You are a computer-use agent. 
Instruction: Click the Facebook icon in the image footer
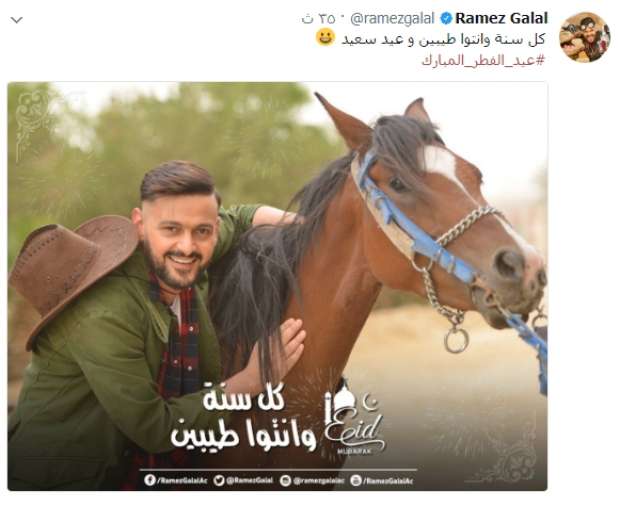click(x=149, y=480)
